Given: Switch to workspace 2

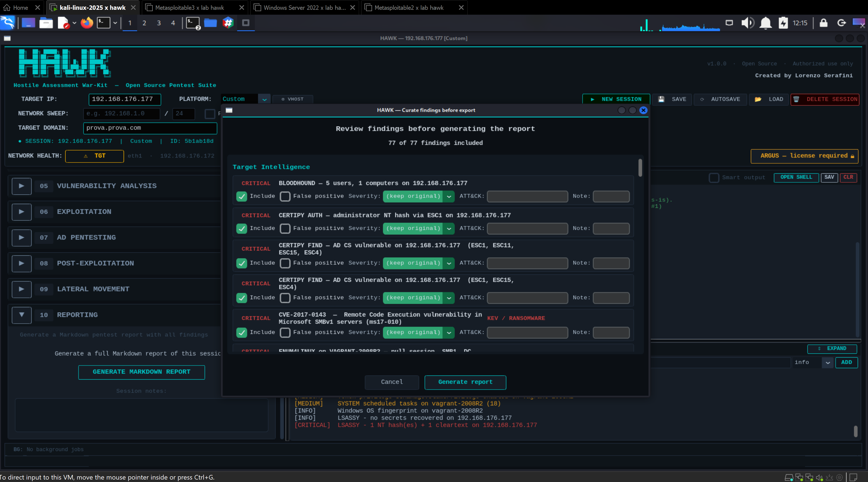Looking at the screenshot, I should tap(144, 23).
